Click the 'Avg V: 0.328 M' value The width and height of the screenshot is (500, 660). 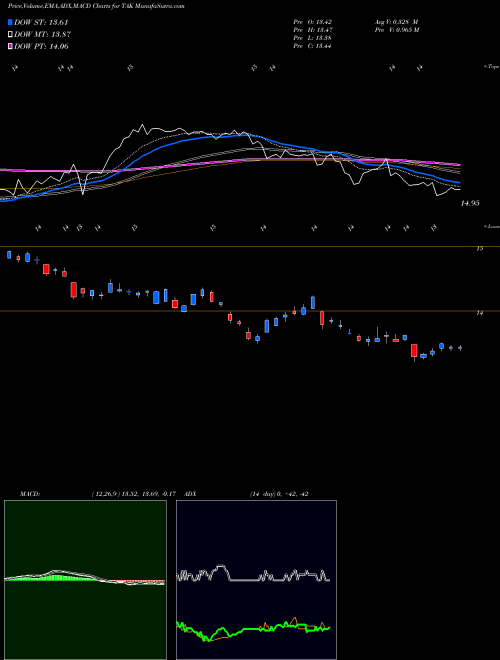click(397, 21)
